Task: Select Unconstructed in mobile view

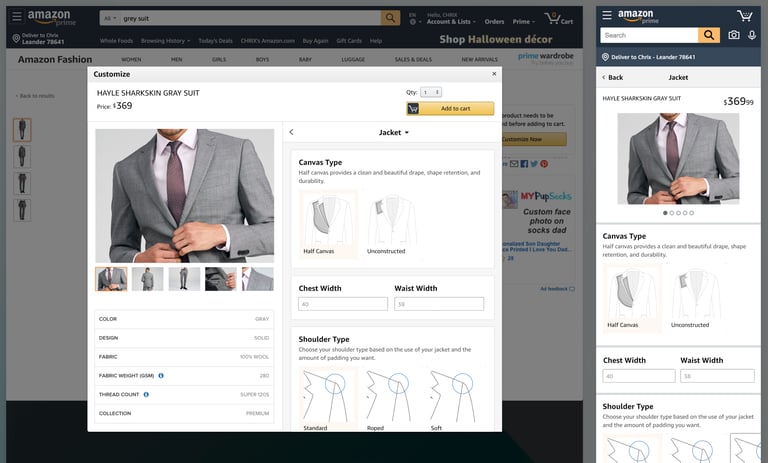Action: pos(696,297)
